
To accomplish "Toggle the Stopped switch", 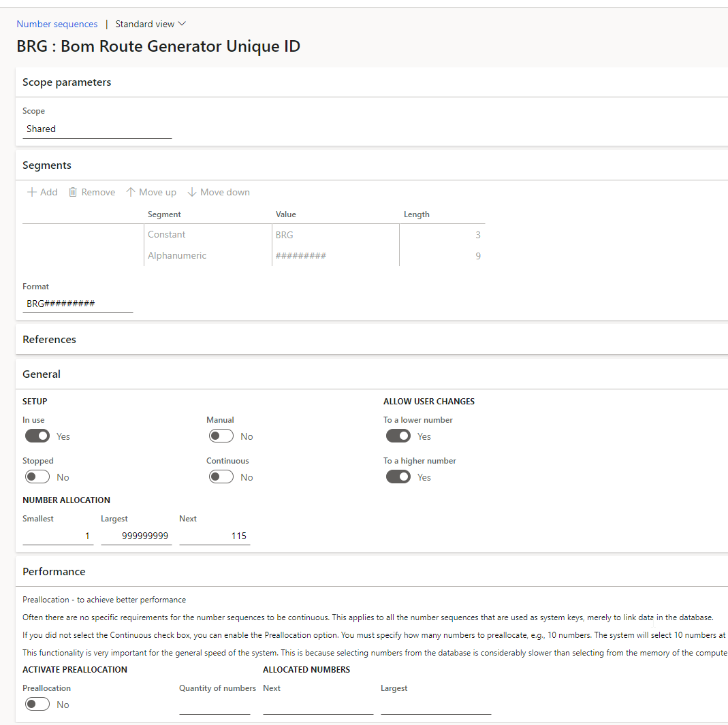I will [37, 477].
